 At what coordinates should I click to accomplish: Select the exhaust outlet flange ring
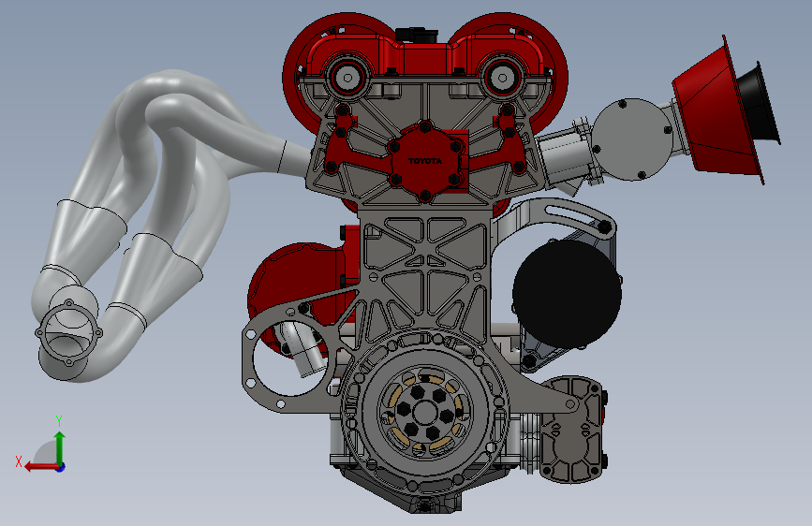tap(68, 333)
